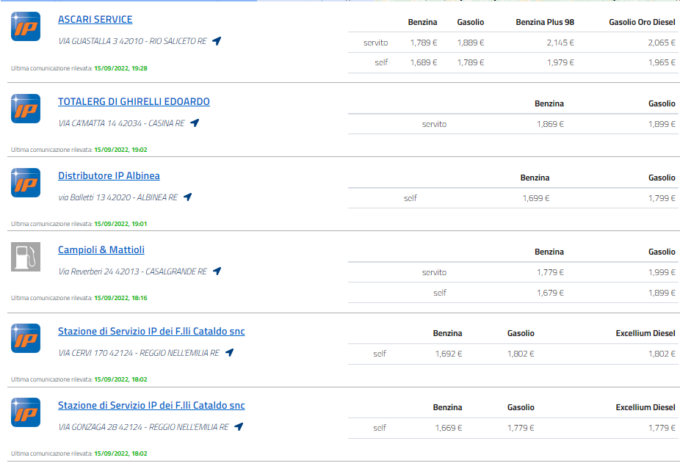
Task: Click the IP logo for Distributore IP Albinea
Action: pyautogui.click(x=26, y=183)
